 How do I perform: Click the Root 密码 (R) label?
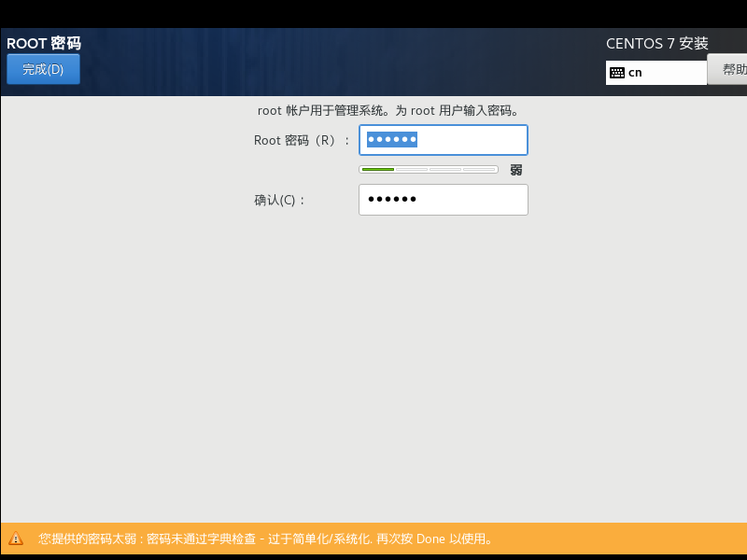tap(302, 141)
